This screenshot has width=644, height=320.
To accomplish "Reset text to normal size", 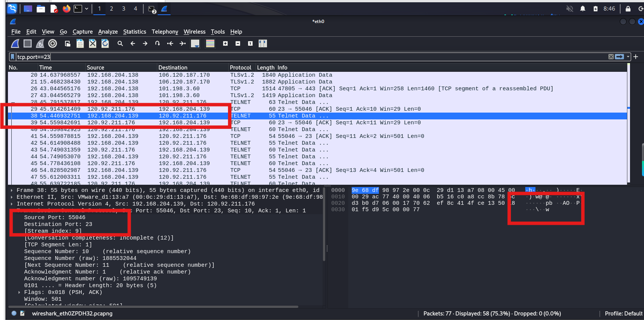I will [250, 43].
